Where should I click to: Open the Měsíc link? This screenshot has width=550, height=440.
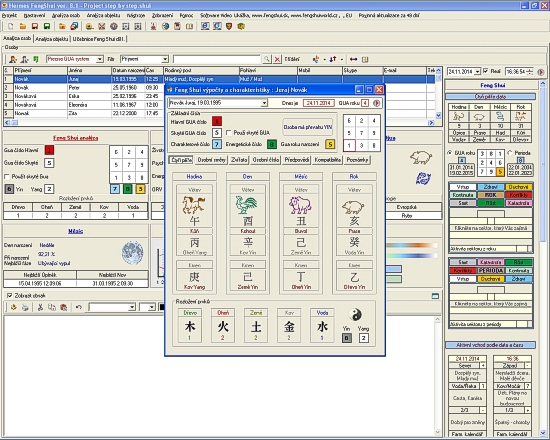(x=76, y=231)
